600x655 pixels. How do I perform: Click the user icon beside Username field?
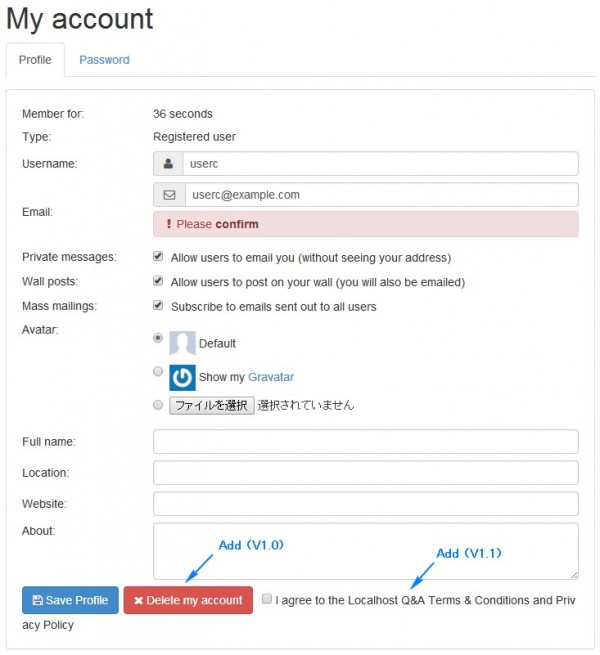click(168, 164)
